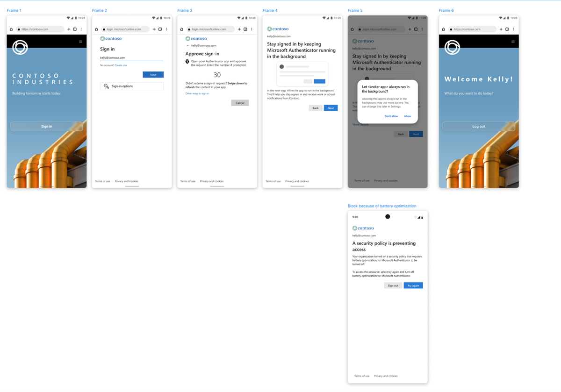
Task: Click the Cancel button in Frame 3
Action: (x=240, y=103)
